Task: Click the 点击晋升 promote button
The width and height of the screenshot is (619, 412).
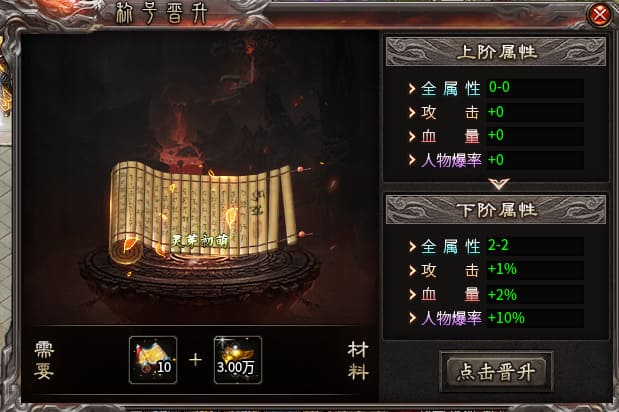Action: coord(496,372)
